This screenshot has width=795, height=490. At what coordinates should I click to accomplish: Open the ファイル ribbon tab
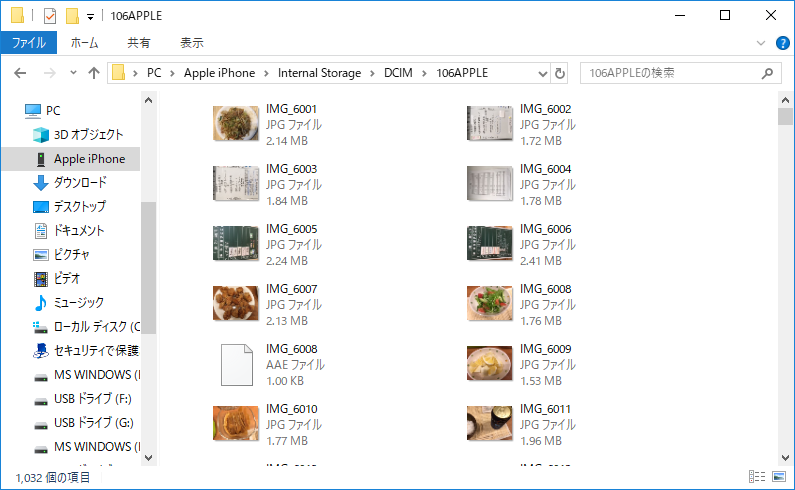pos(28,43)
